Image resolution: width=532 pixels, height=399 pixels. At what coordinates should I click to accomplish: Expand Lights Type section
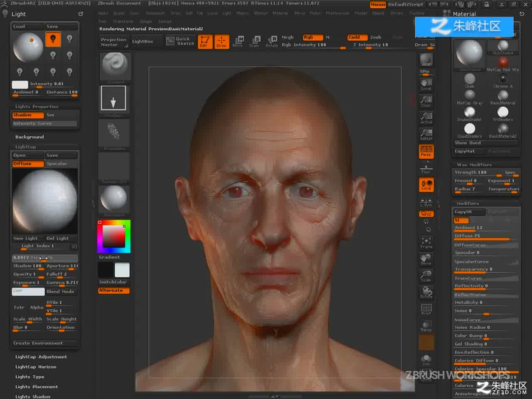tap(30, 377)
